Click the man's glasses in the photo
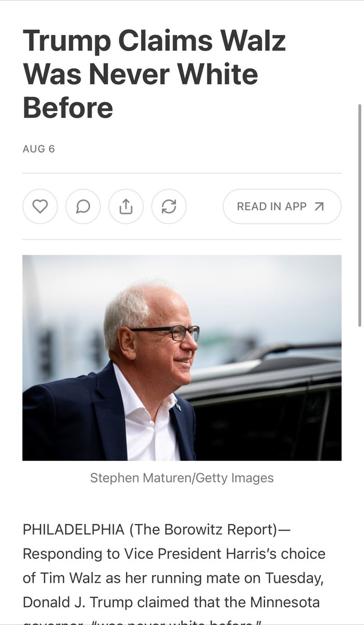The width and height of the screenshot is (364, 625). (168, 332)
